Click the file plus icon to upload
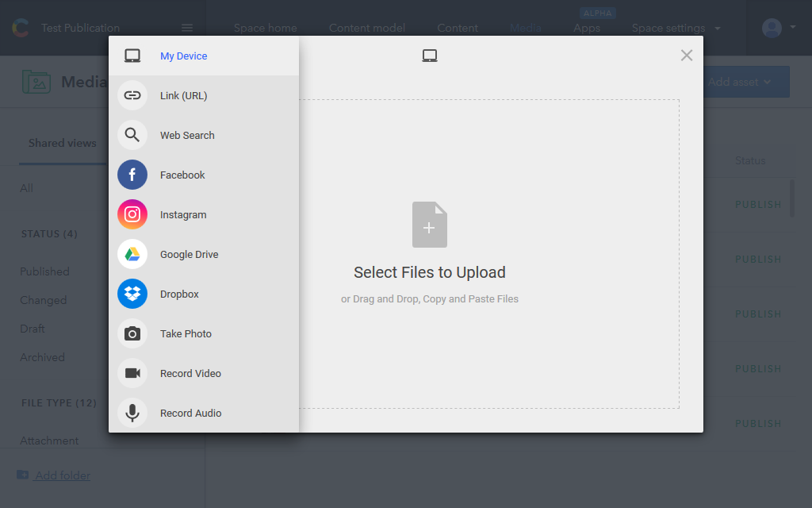Image resolution: width=812 pixels, height=508 pixels. click(x=429, y=225)
